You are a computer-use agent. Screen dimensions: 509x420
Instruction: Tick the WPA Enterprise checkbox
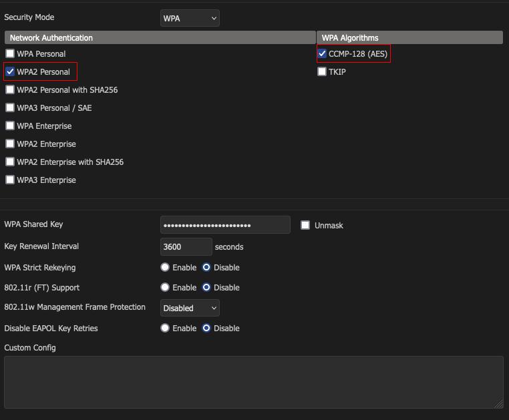click(x=10, y=126)
